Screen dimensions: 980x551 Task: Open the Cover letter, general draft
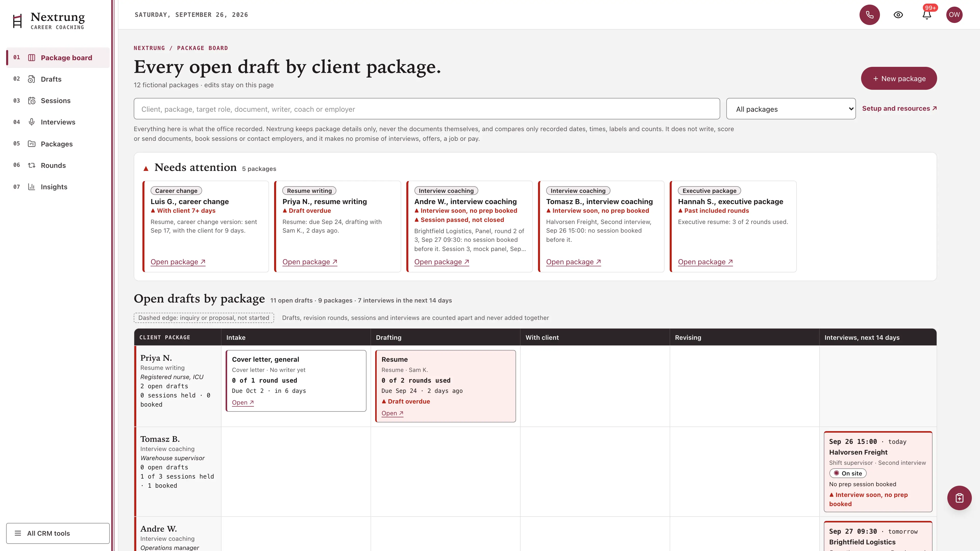pyautogui.click(x=243, y=402)
